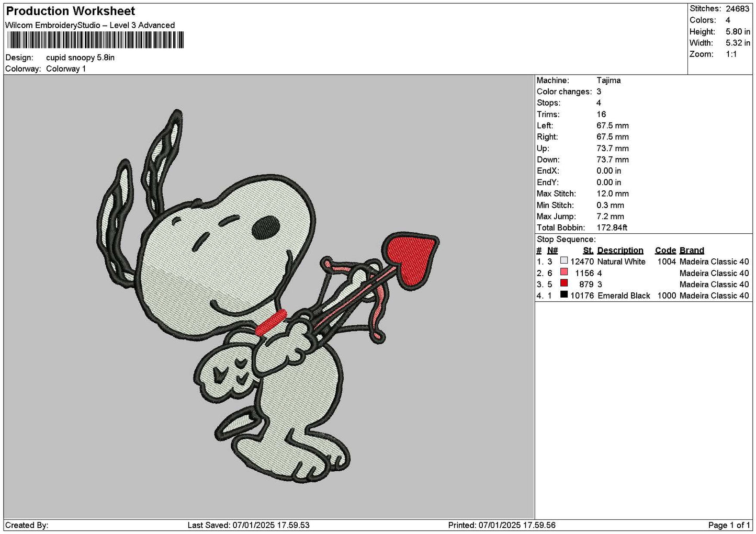756x534 pixels.
Task: Click the Min Stitch value 0.3 mm
Action: click(610, 205)
